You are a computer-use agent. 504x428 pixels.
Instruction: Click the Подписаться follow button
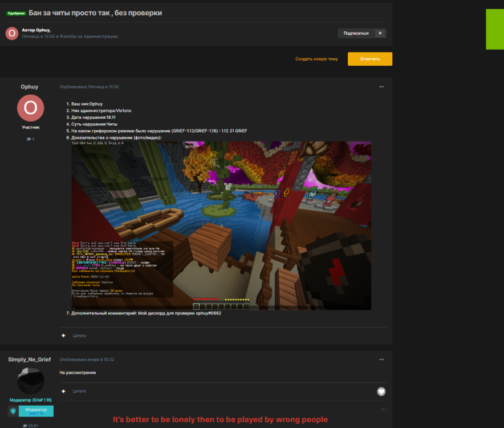click(356, 33)
